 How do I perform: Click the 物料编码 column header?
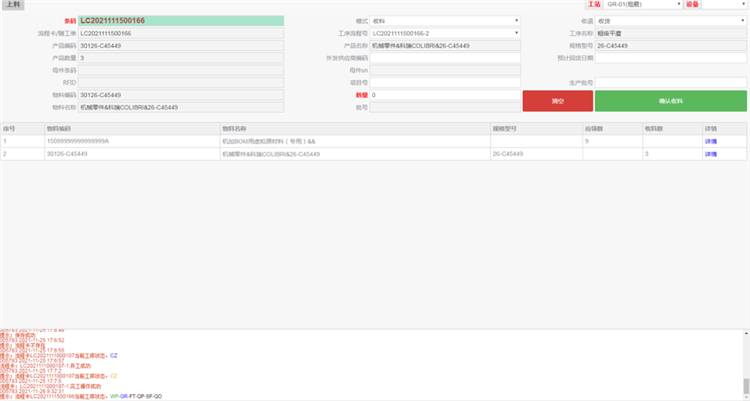pos(60,129)
